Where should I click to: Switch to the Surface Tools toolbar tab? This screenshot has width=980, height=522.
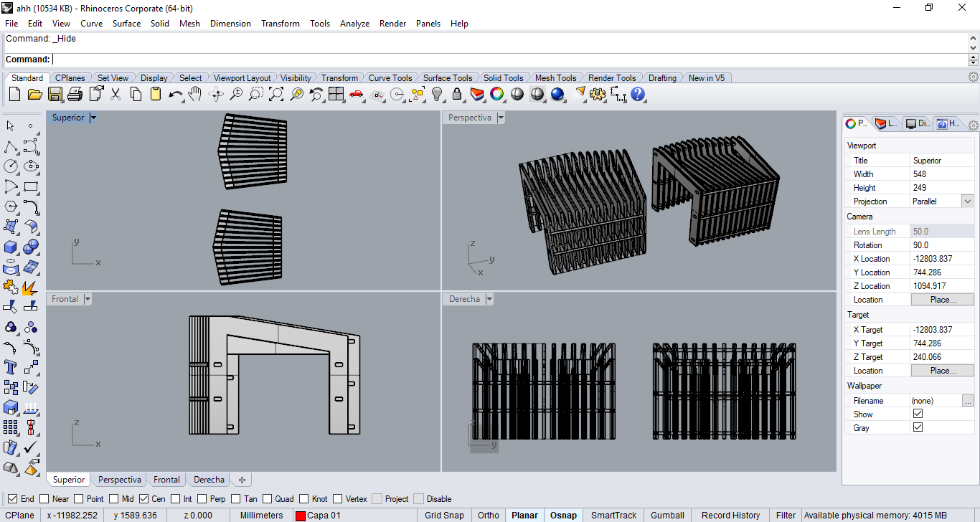point(447,78)
